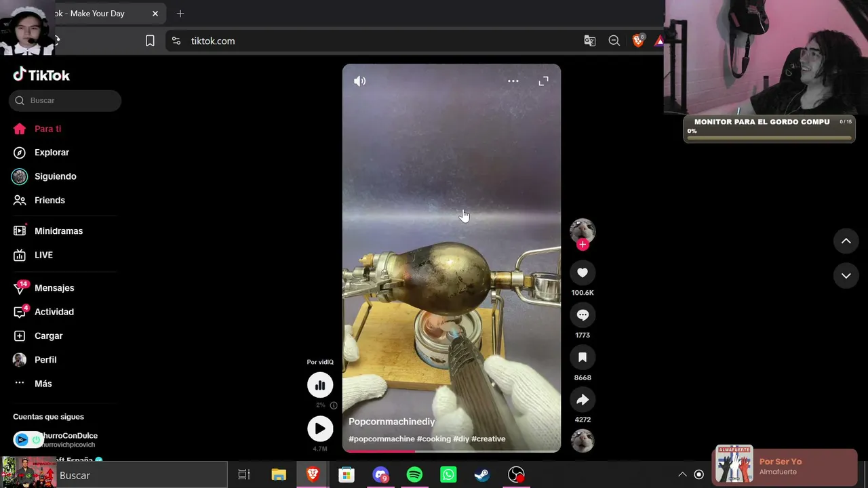
Task: Open the translate page icon
Action: [590, 41]
